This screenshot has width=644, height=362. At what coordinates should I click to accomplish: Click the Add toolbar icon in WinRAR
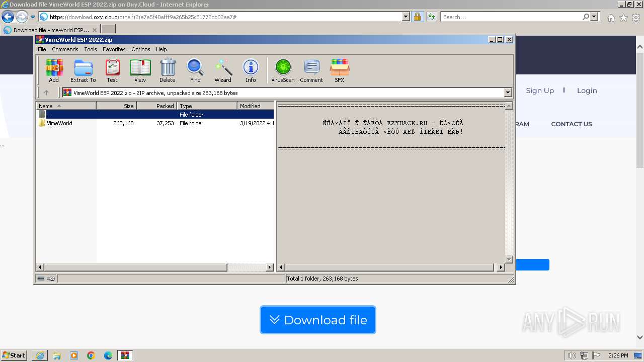coord(54,70)
